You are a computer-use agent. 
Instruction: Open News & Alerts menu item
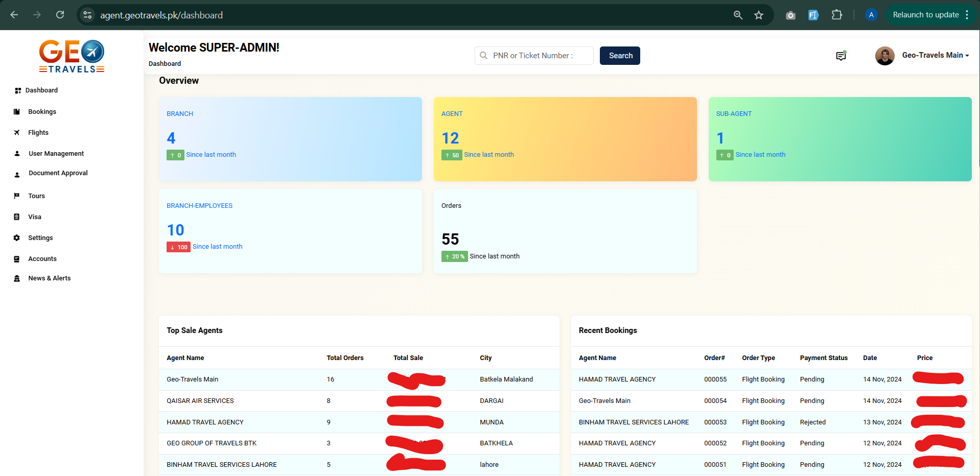tap(50, 278)
